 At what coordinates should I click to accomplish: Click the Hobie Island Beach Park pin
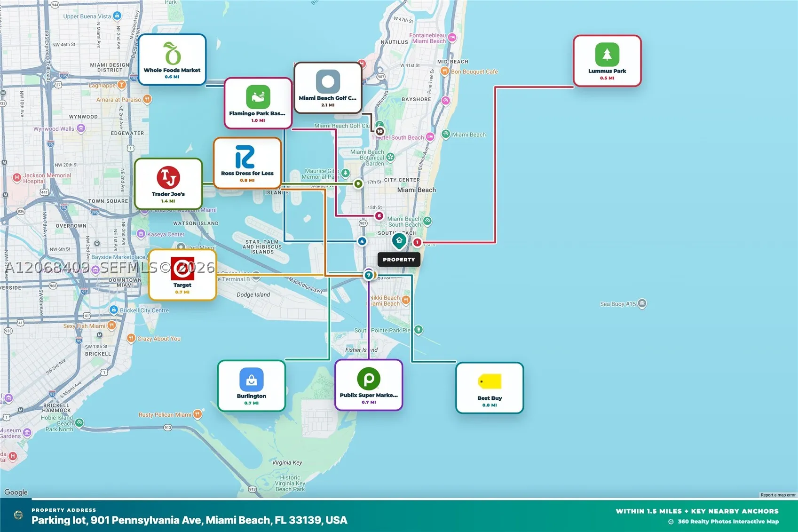tap(79, 423)
